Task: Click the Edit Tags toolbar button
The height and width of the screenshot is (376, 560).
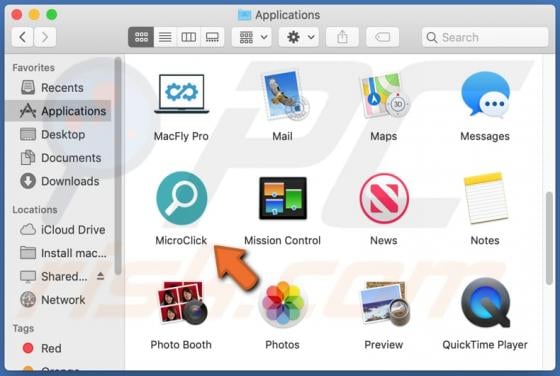Action: point(382,37)
